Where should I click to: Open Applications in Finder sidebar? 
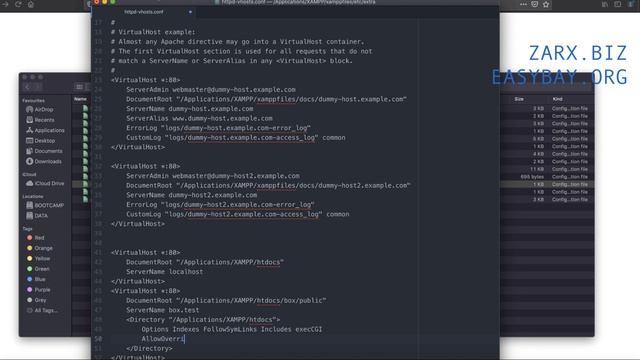click(45, 130)
